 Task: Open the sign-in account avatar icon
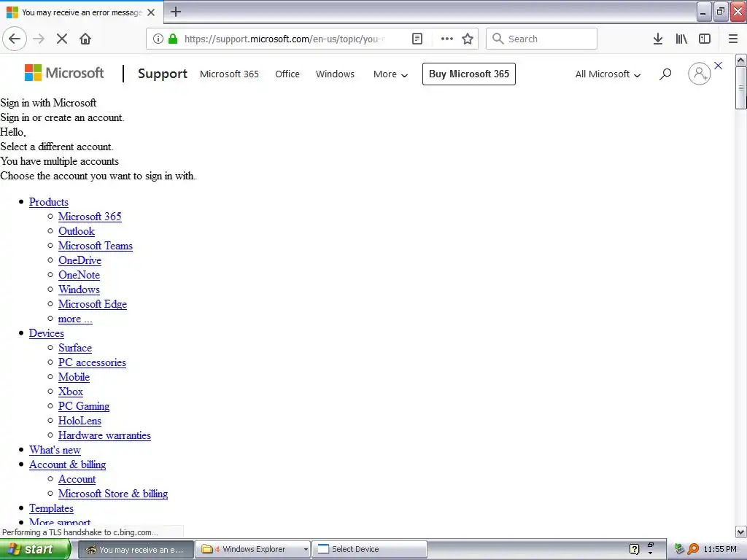(x=699, y=74)
